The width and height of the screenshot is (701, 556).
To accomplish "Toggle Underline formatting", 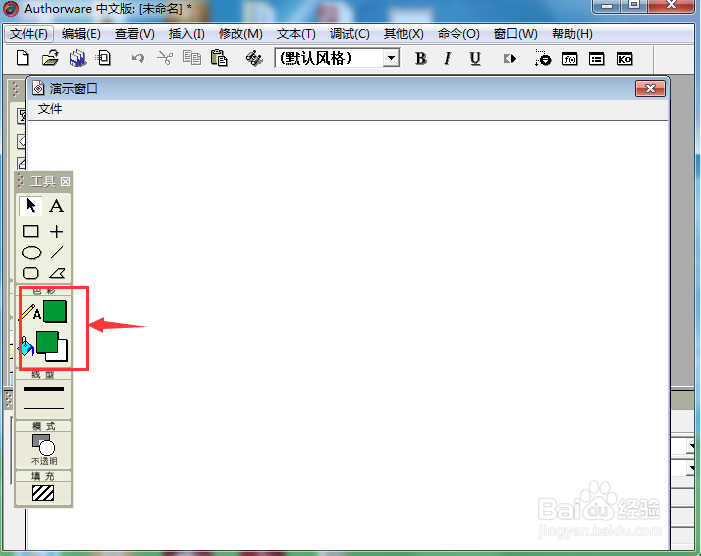I will pyautogui.click(x=475, y=59).
